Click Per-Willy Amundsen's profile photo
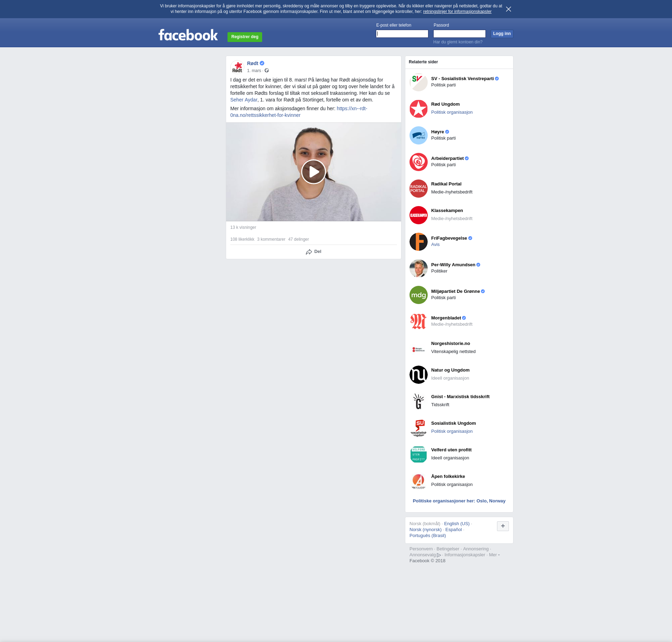 pyautogui.click(x=419, y=268)
